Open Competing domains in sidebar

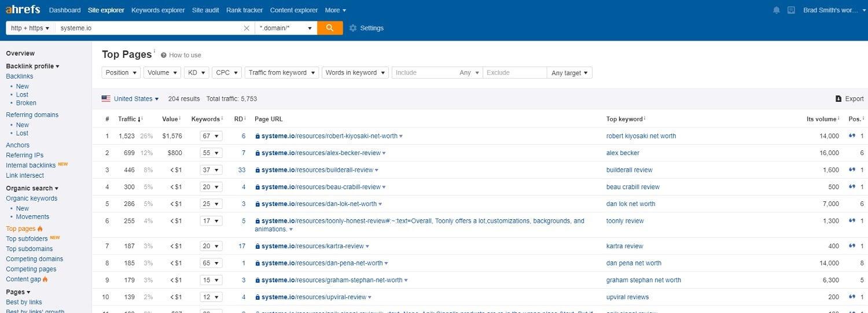point(35,259)
